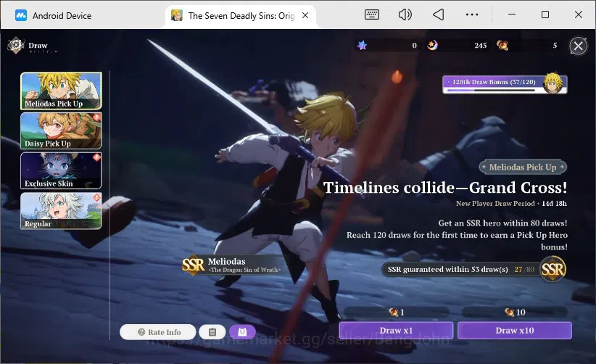The image size is (596, 364).
Task: Click the back triangle icon
Action: point(438,15)
